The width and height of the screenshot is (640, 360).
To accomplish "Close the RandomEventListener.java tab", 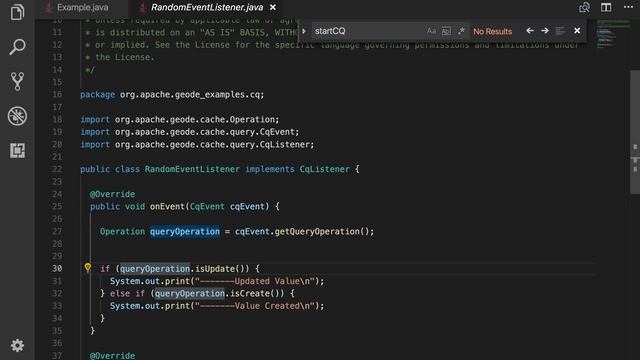I will tap(273, 7).
